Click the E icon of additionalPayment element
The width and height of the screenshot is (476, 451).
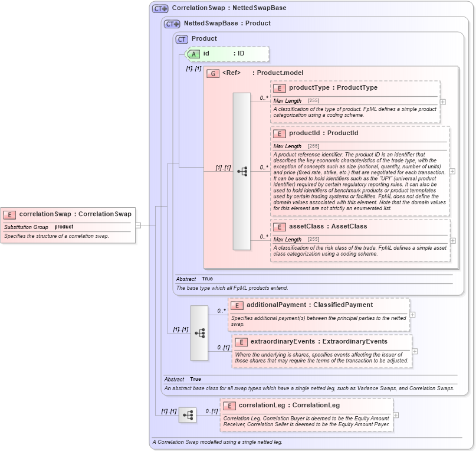point(237,306)
